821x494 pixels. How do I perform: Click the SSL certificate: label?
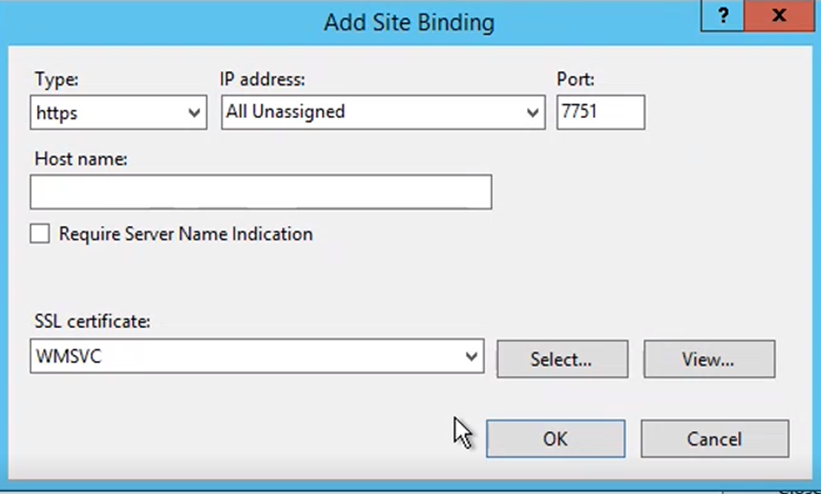[x=93, y=321]
